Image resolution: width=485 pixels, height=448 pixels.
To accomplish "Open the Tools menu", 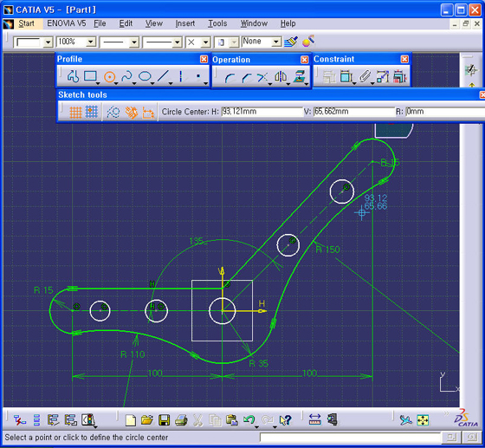I will 217,23.
